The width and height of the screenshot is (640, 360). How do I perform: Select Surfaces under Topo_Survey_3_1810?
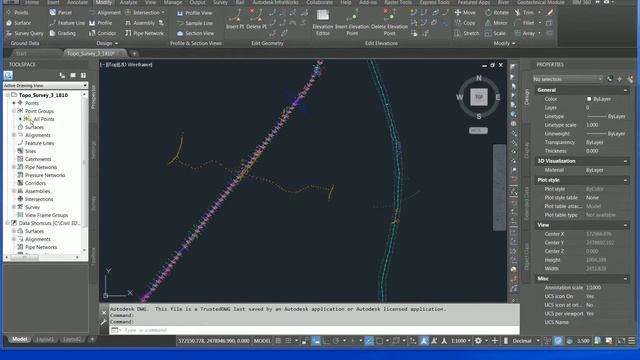coord(34,127)
